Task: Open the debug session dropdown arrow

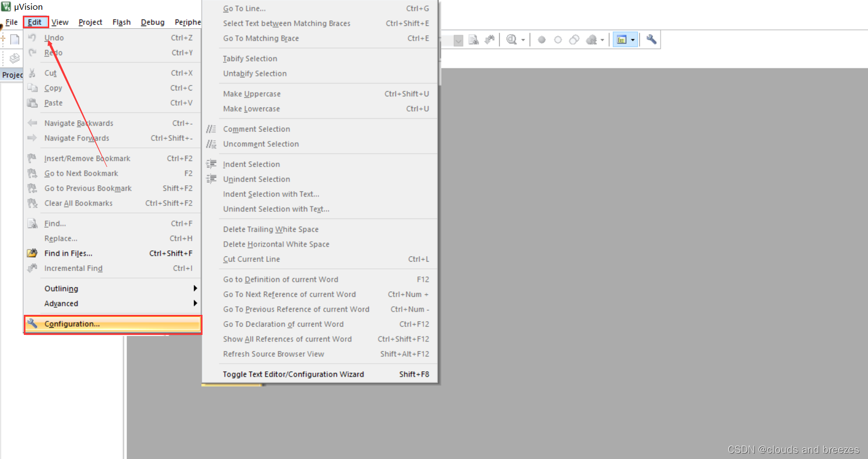Action: [x=523, y=40]
